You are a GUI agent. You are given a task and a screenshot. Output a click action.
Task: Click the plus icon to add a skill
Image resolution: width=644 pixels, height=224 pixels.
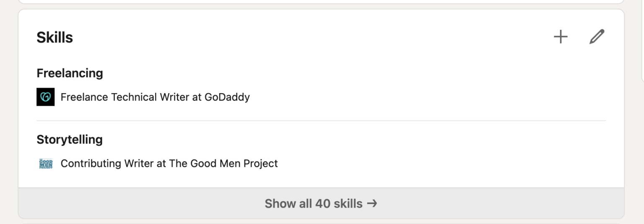tap(561, 37)
